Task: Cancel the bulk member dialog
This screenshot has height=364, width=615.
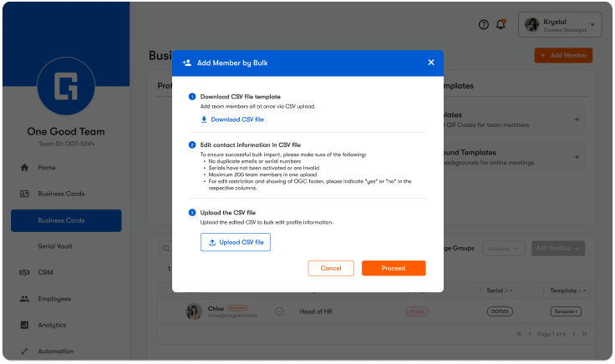Action: click(331, 268)
